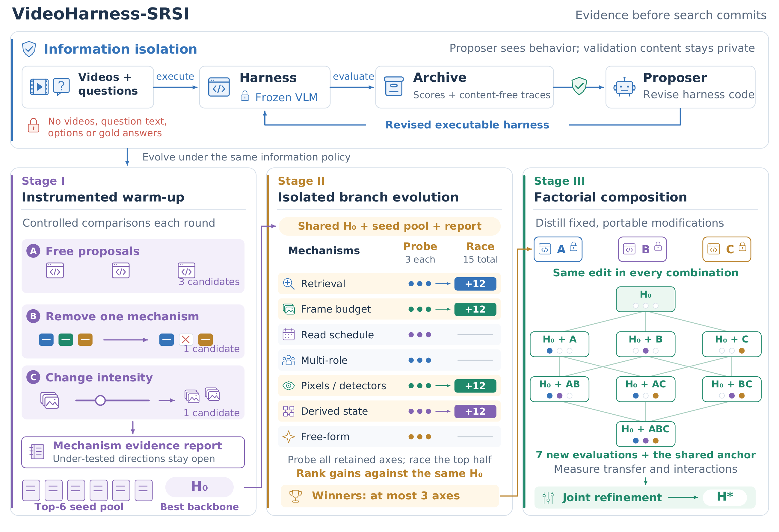Click modification B locked card
The image size is (779, 532).
[642, 249]
